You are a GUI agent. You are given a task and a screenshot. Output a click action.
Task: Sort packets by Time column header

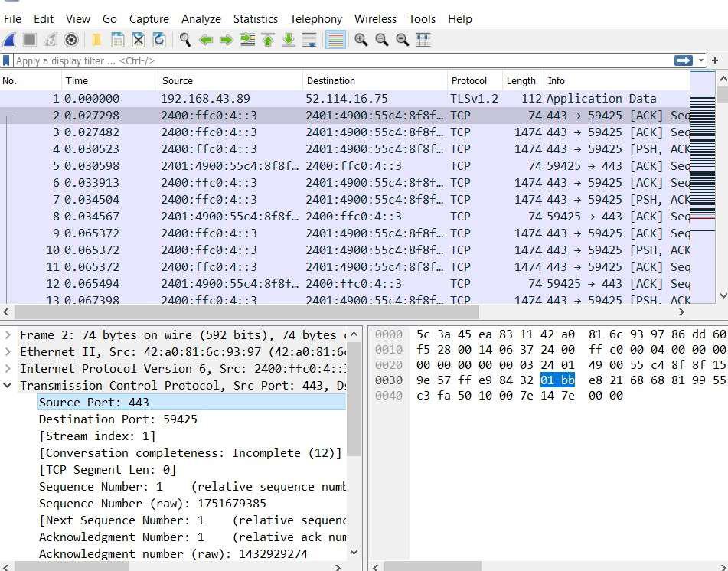109,81
